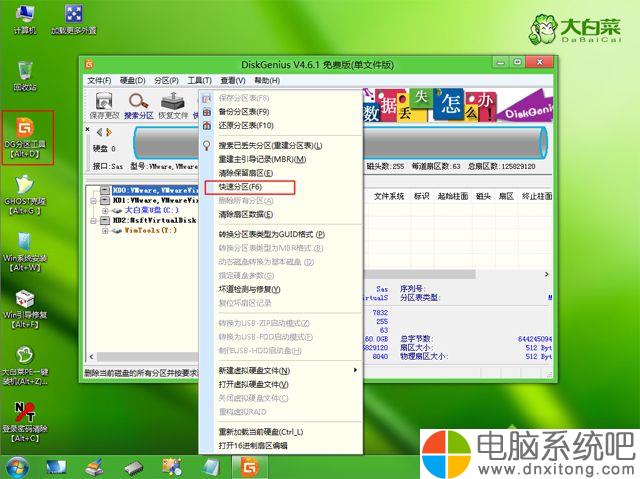Screen dimensions: 640x479
Task: Open the 计算机 desktop icon
Action: (x=24, y=19)
